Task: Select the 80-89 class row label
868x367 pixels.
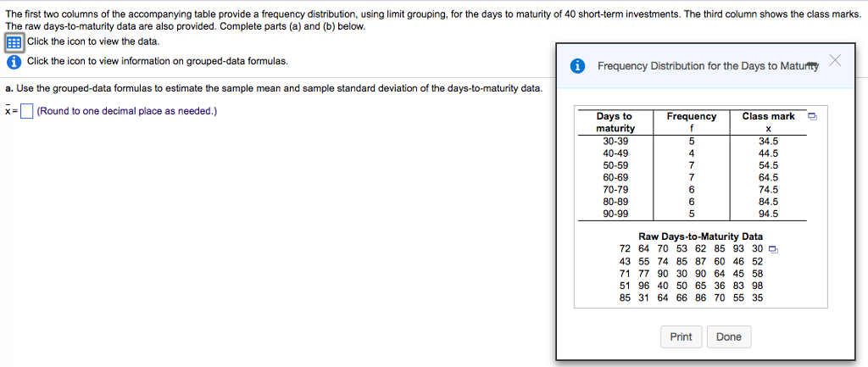Action: pos(615,202)
